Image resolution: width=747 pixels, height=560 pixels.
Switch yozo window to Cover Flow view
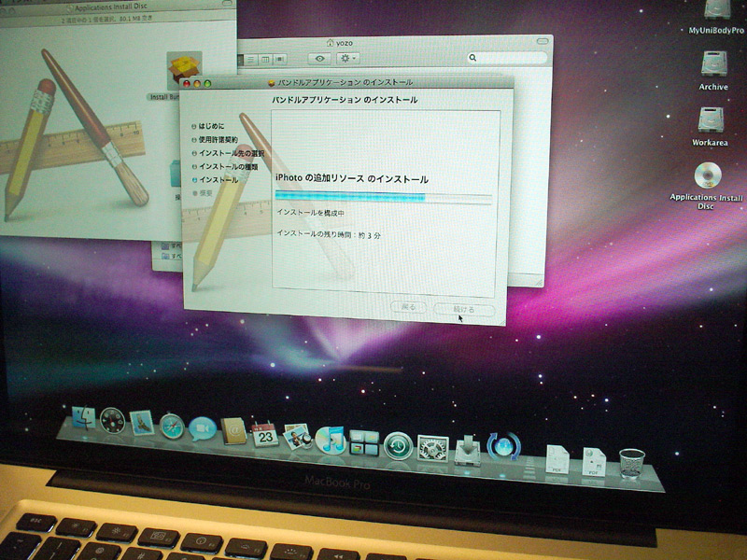click(x=280, y=60)
